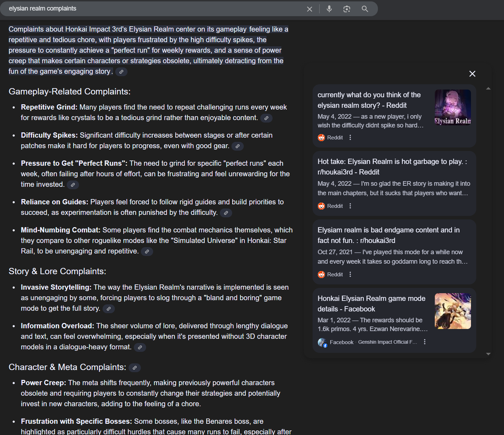Click 'Reliance on Guides:' bold label

54,202
